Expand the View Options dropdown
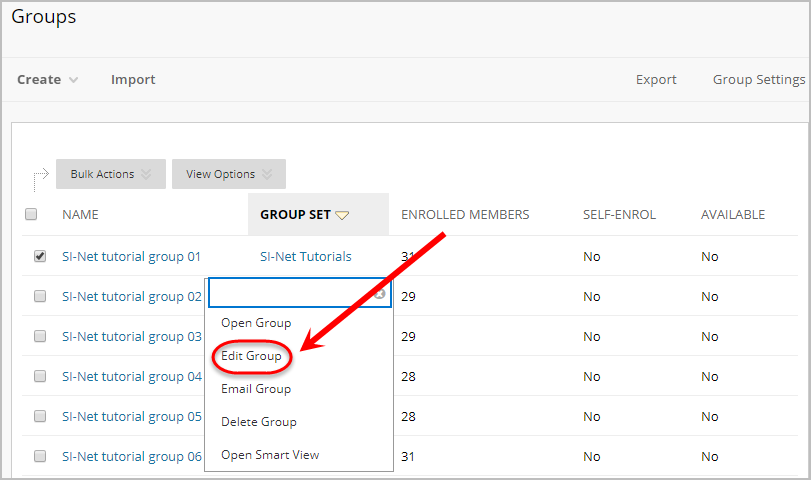 (x=229, y=174)
